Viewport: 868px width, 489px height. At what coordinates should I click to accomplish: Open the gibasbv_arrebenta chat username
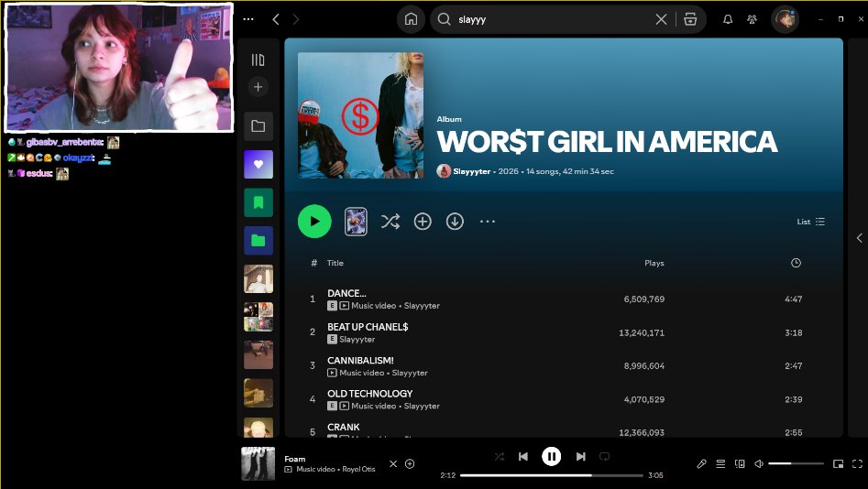tap(65, 142)
